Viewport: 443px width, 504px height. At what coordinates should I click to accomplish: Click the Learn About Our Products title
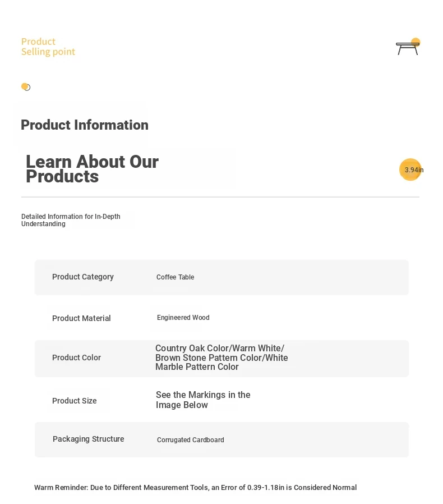pyautogui.click(x=92, y=169)
